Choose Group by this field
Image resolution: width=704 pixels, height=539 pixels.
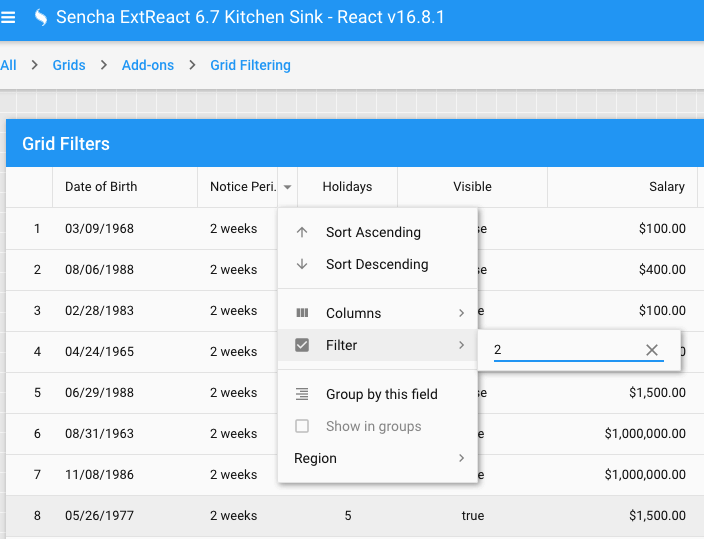pyautogui.click(x=377, y=394)
